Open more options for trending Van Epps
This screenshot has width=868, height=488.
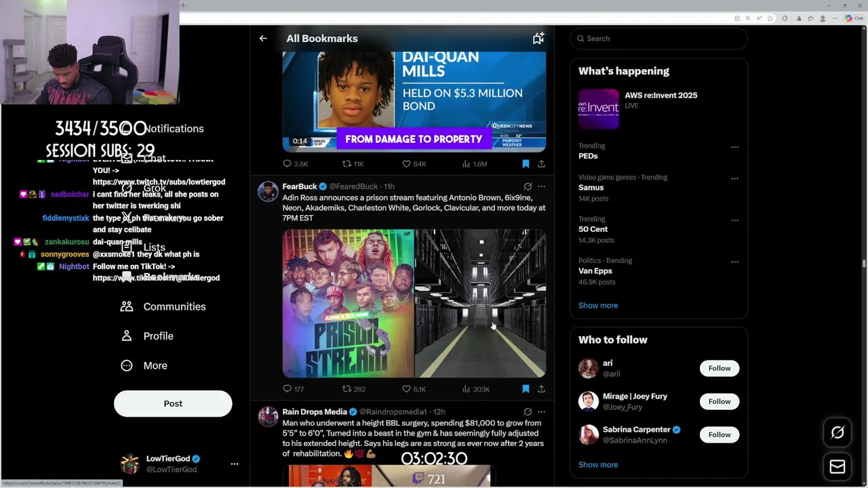pos(734,262)
